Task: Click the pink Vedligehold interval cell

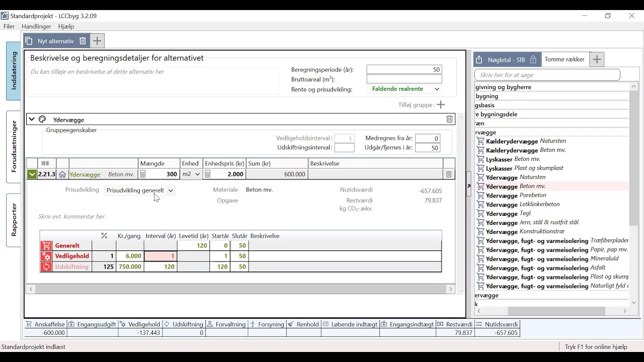Action: [x=160, y=256]
